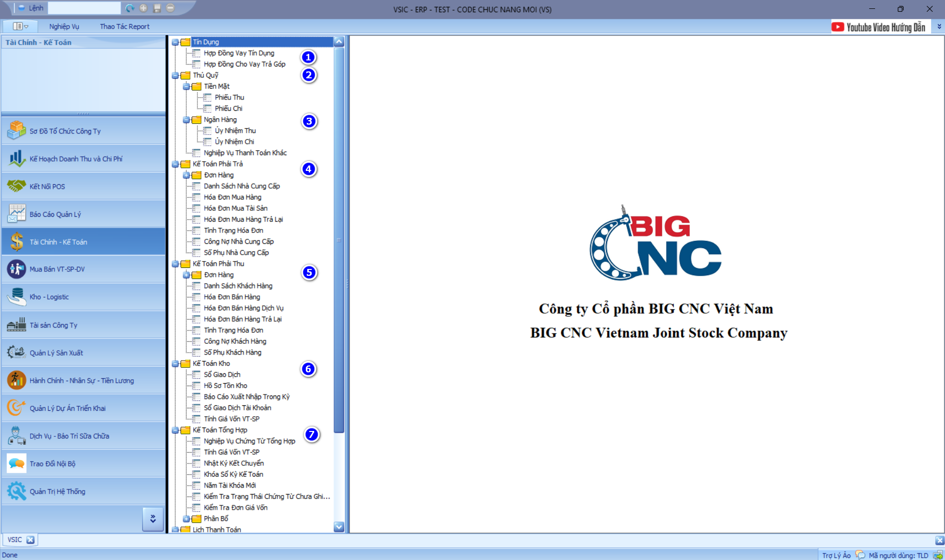Viewport: 945px width, 560px height.
Task: Expand the Phân Bổ tree folder
Action: [x=186, y=519]
